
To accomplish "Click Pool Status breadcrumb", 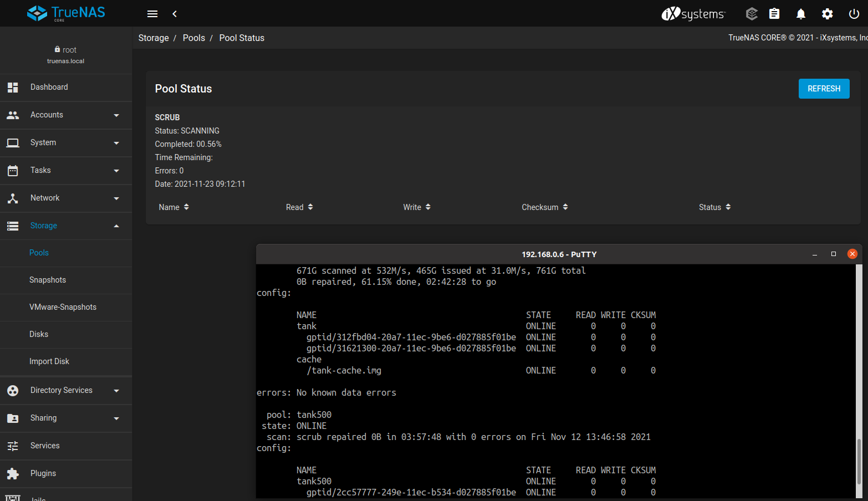I will click(242, 38).
